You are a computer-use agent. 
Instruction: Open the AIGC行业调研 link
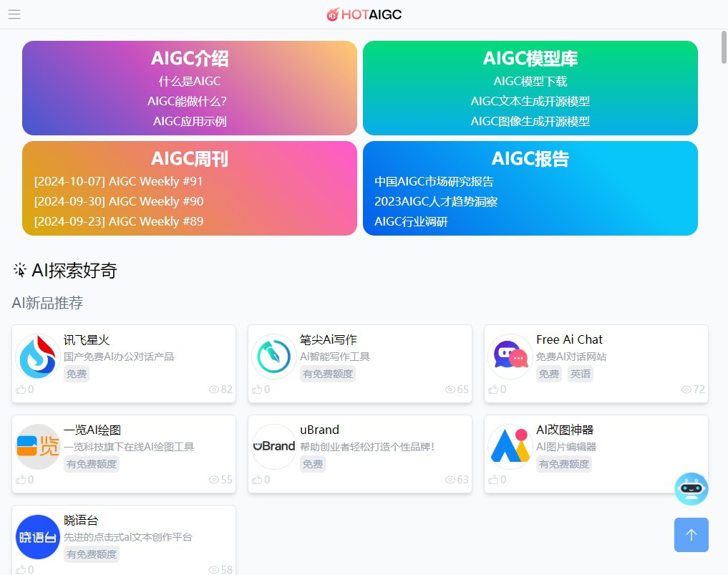(x=411, y=221)
